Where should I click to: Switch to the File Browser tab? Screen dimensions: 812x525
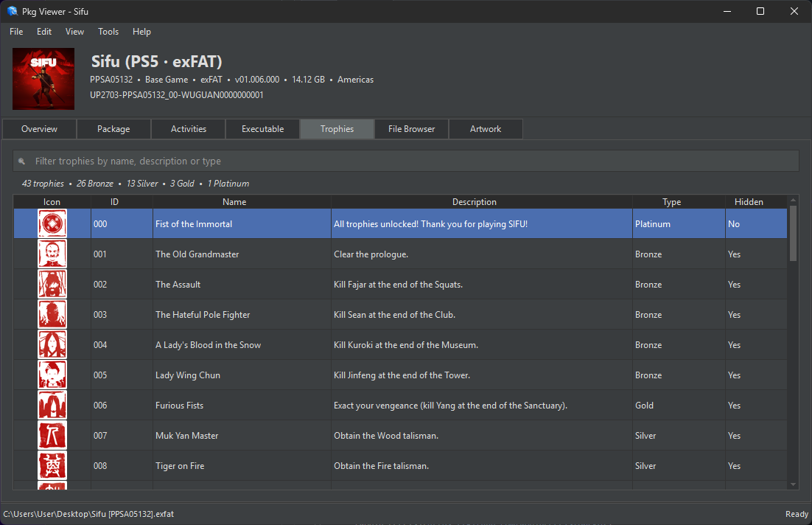tap(412, 129)
